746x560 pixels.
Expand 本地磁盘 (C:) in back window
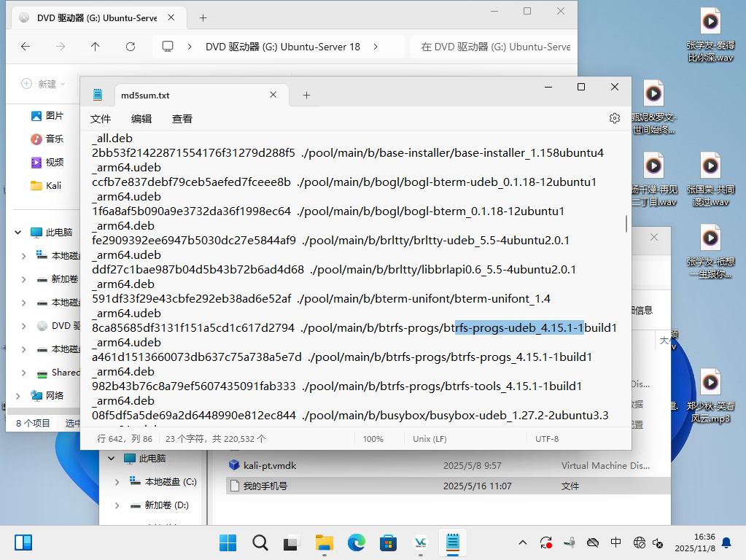pos(117,482)
